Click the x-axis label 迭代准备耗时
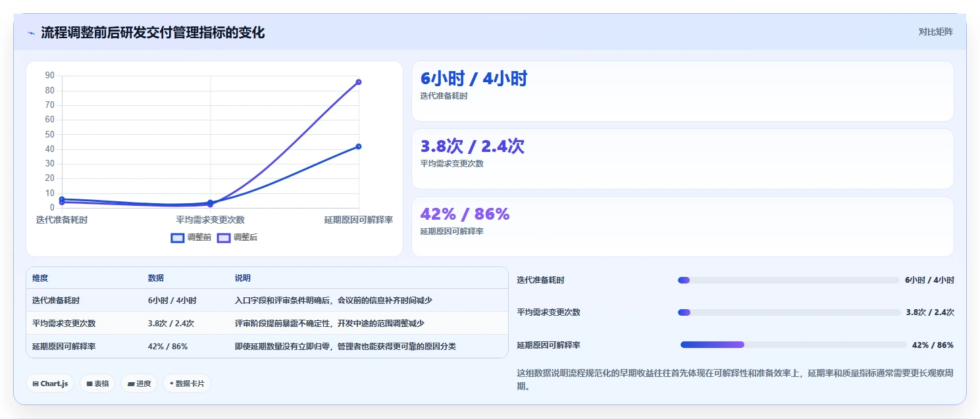Viewport: 980px width, 419px height. pos(62,220)
